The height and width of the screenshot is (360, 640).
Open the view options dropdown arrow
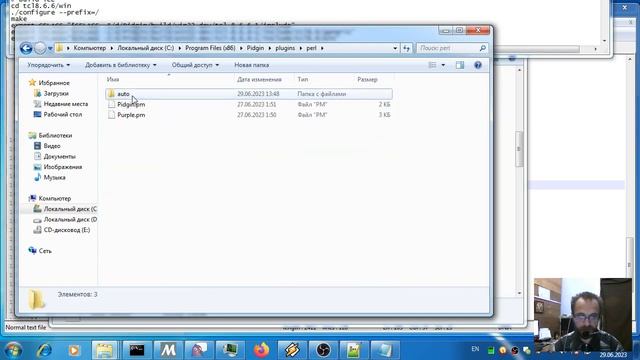(x=443, y=65)
